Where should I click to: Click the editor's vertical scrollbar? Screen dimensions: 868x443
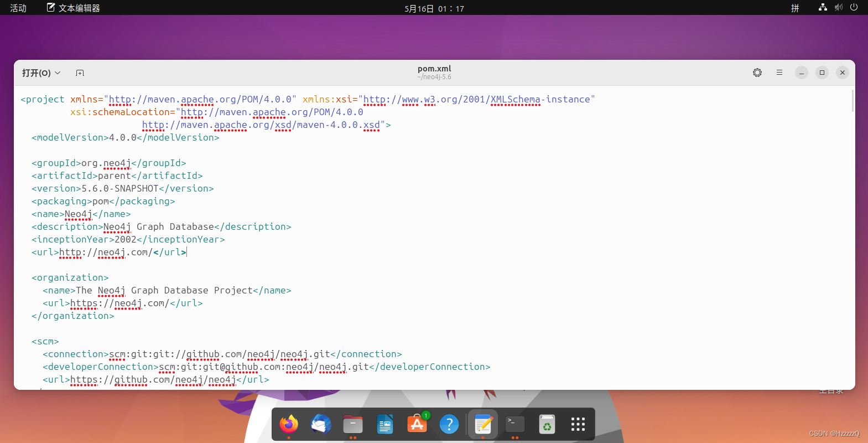point(853,101)
